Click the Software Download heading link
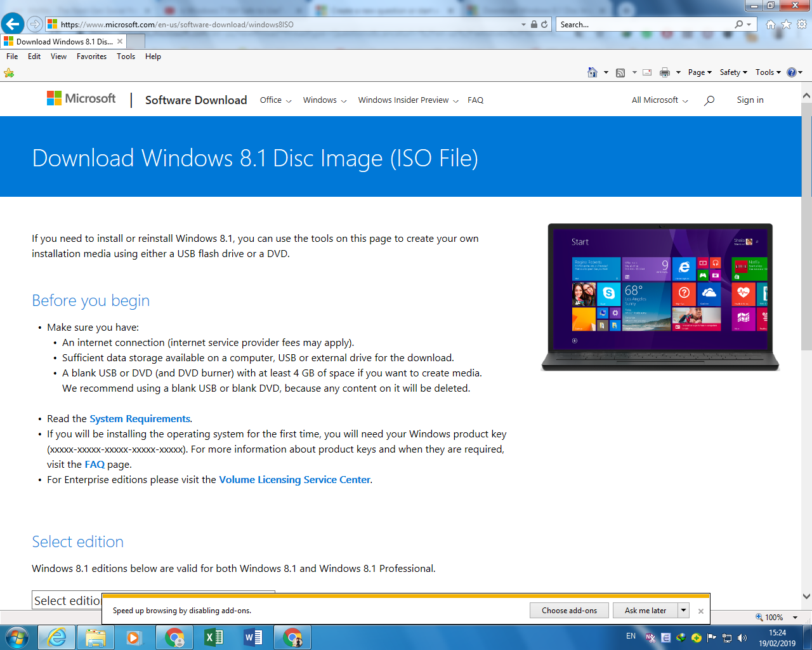The height and width of the screenshot is (650, 812). coord(196,100)
